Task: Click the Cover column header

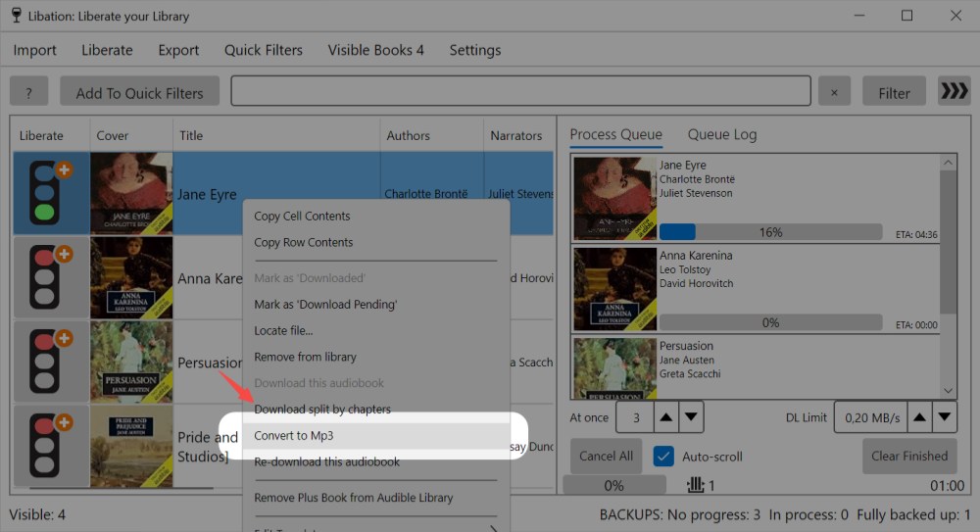Action: [x=131, y=135]
